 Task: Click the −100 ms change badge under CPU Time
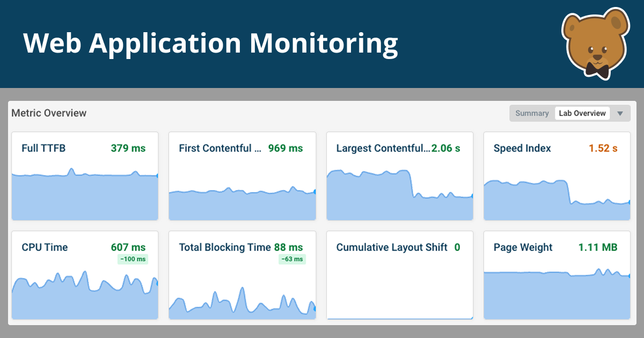[132, 260]
